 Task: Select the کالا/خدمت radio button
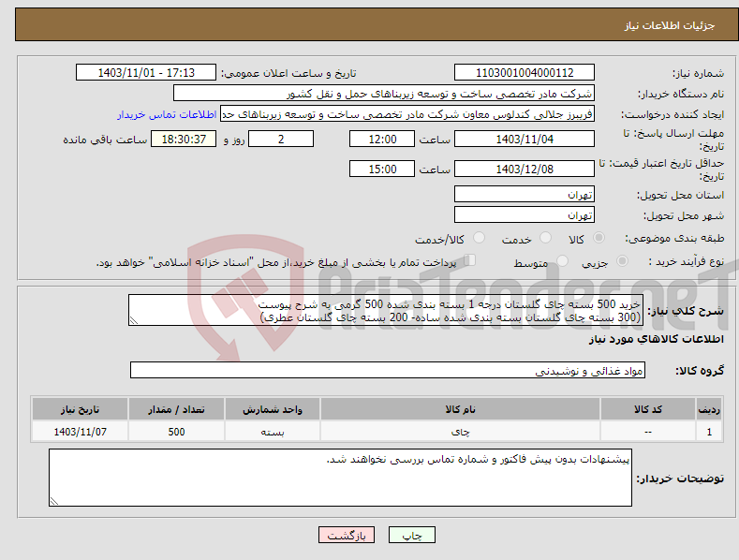(x=479, y=238)
